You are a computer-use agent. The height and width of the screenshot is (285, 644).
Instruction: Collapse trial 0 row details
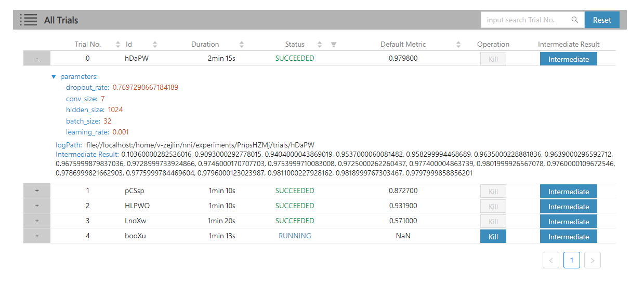(x=37, y=59)
